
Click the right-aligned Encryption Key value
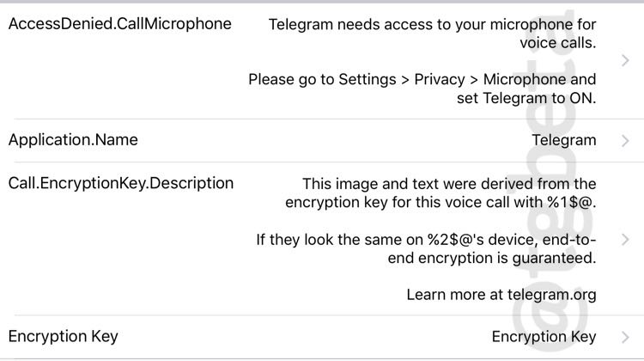544,337
